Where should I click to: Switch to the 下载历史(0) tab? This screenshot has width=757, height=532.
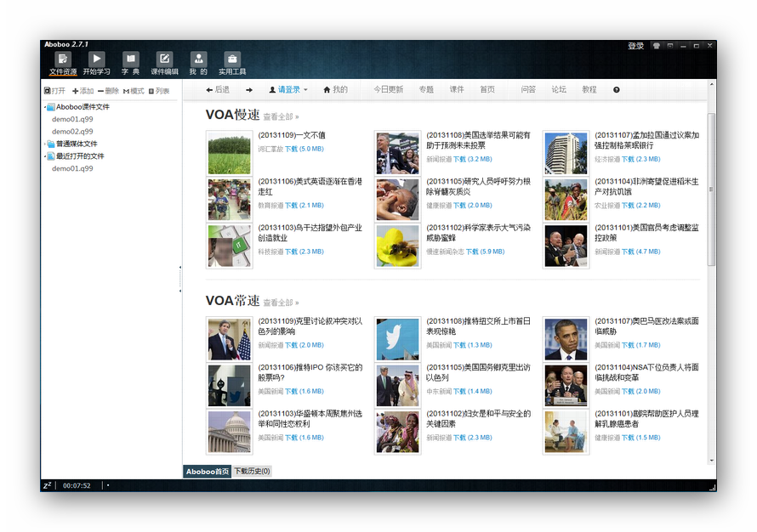252,471
